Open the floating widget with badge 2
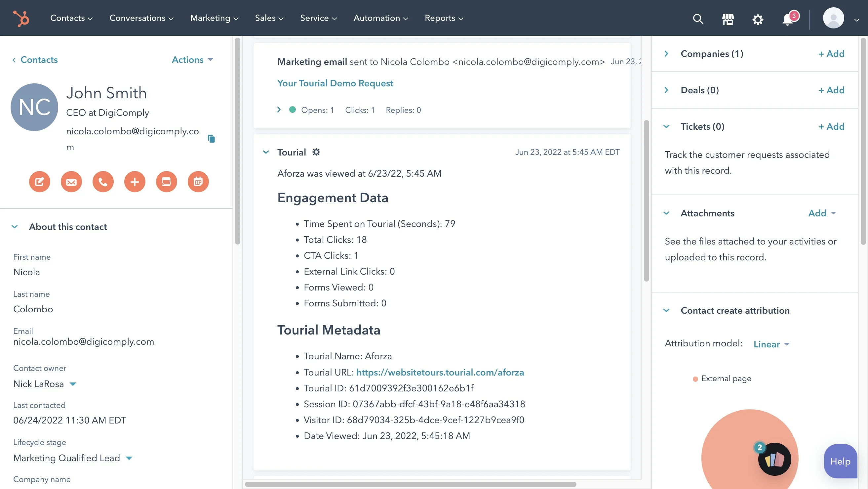Viewport: 868px width, 489px height. (774, 459)
